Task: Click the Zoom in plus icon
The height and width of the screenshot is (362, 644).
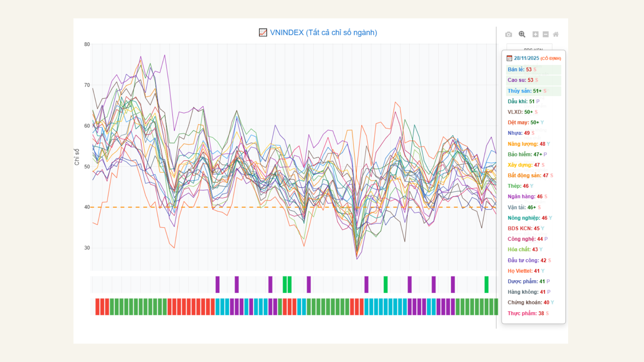Action: pyautogui.click(x=535, y=34)
